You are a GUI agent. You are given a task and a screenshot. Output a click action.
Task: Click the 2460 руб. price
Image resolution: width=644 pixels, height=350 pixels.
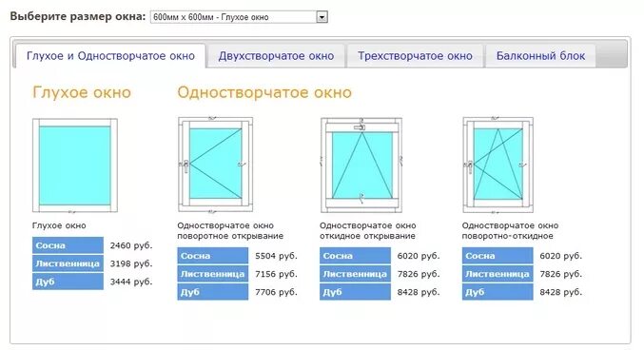coord(131,245)
